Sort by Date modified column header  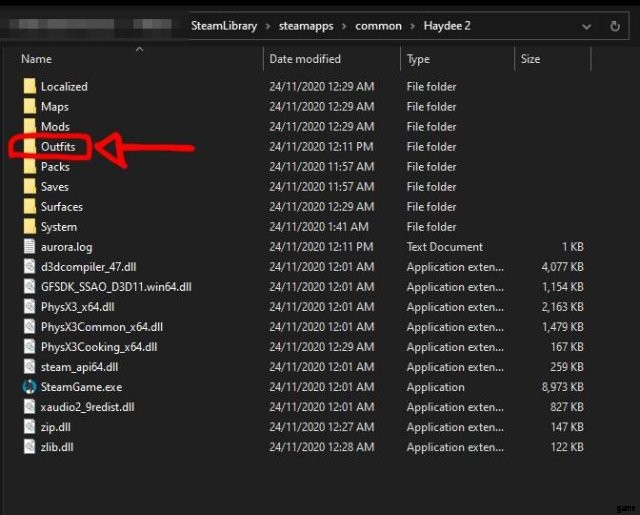305,59
